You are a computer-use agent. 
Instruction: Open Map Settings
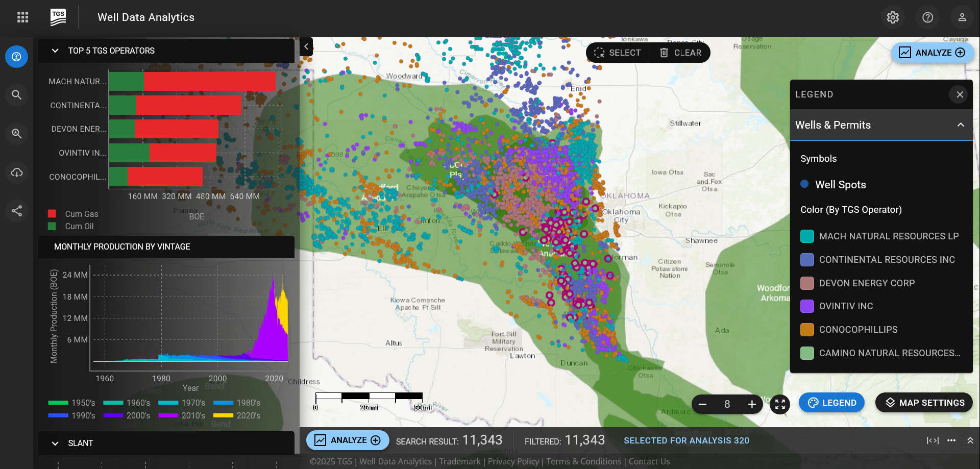[924, 403]
